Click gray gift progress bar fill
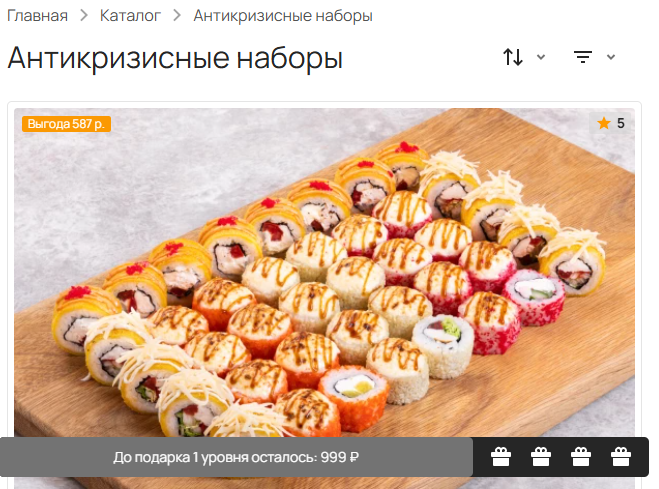Image resolution: width=659 pixels, height=489 pixels. [x=236, y=457]
